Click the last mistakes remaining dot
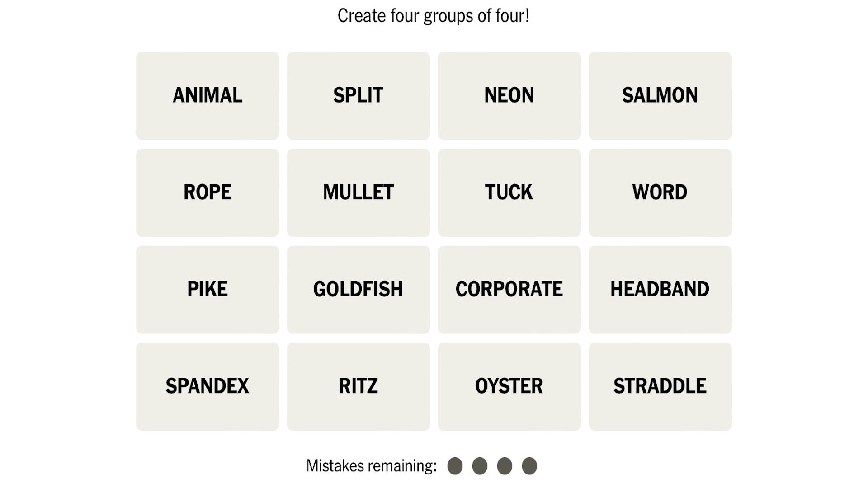868x488 pixels. tap(529, 466)
